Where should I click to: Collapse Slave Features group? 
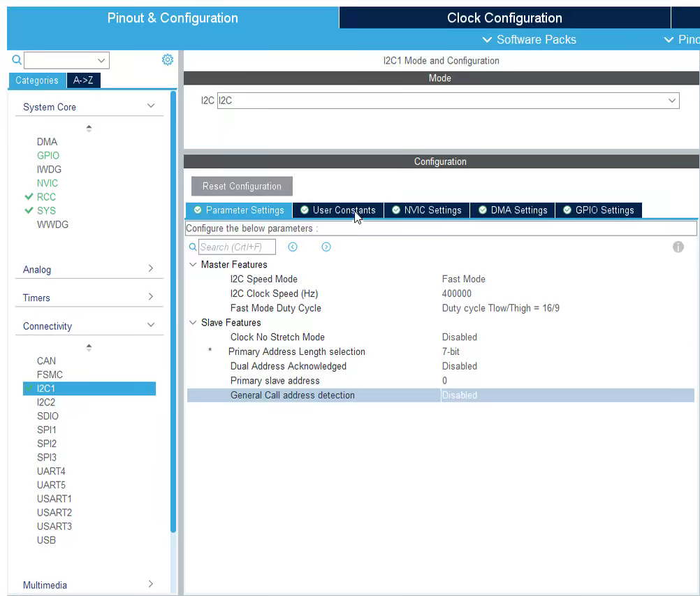tap(193, 322)
